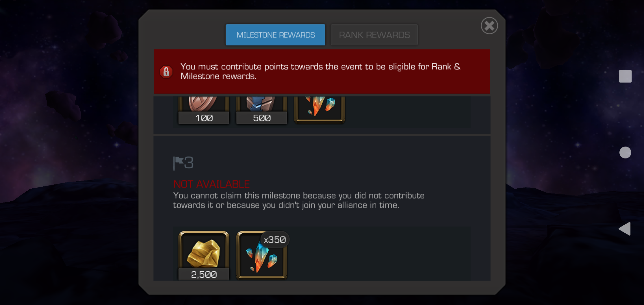Tap the 500 amount label under the armor
The width and height of the screenshot is (644, 305).
262,118
